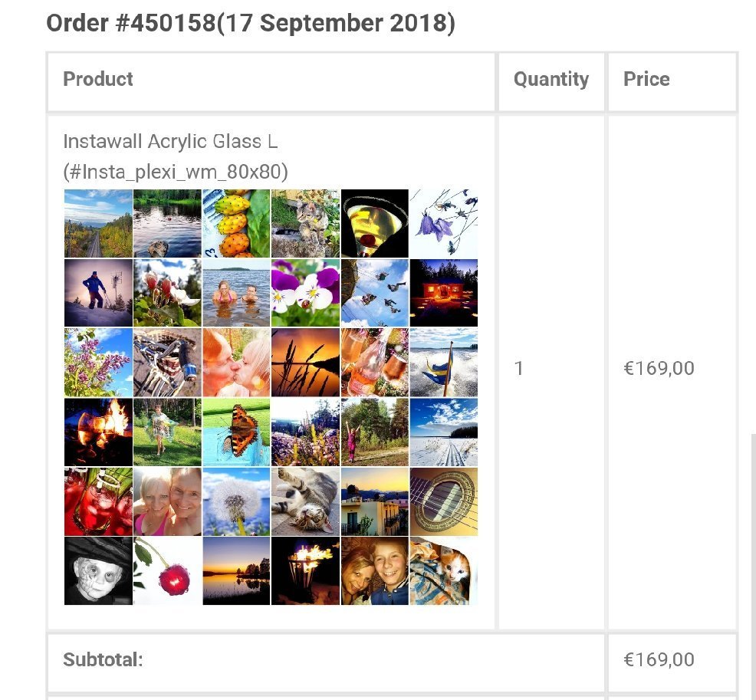The height and width of the screenshot is (700, 756).
Task: Click the Instawall Acrylic Glass L product name
Action: [170, 141]
